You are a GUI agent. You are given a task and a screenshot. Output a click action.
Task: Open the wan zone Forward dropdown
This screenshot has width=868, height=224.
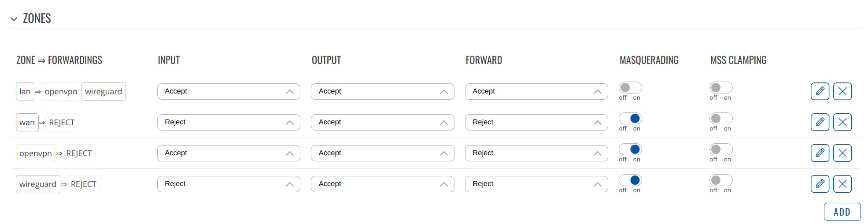click(x=536, y=122)
